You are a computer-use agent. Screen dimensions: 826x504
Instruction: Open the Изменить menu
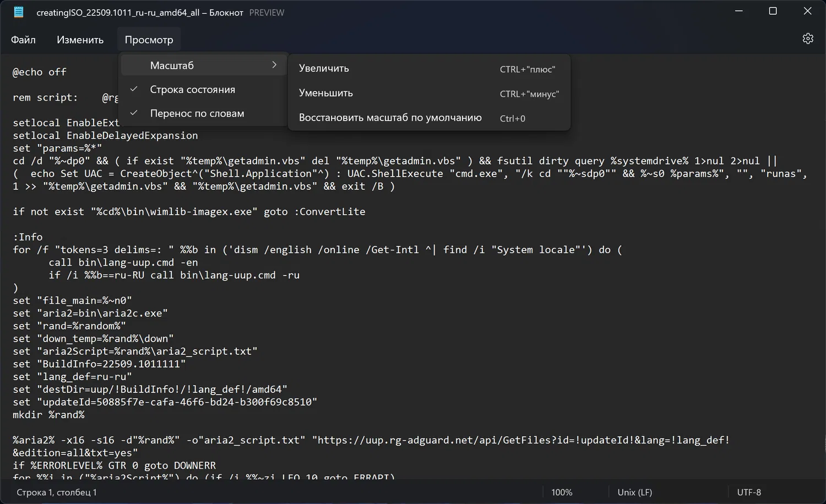pyautogui.click(x=80, y=40)
